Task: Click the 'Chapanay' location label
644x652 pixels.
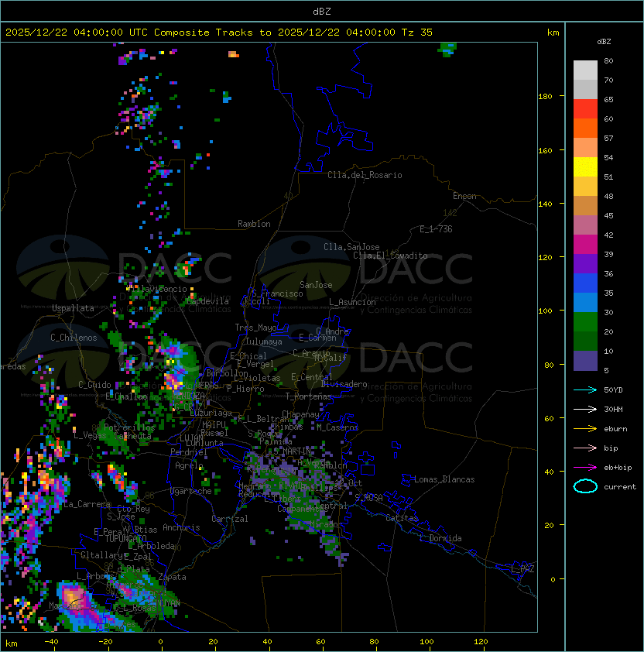Action: [300, 414]
